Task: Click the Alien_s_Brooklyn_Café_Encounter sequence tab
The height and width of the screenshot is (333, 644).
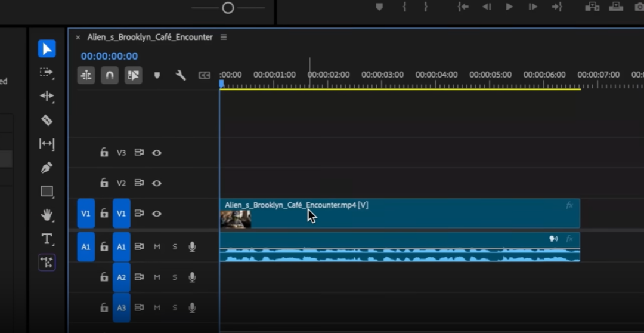Action: (150, 37)
